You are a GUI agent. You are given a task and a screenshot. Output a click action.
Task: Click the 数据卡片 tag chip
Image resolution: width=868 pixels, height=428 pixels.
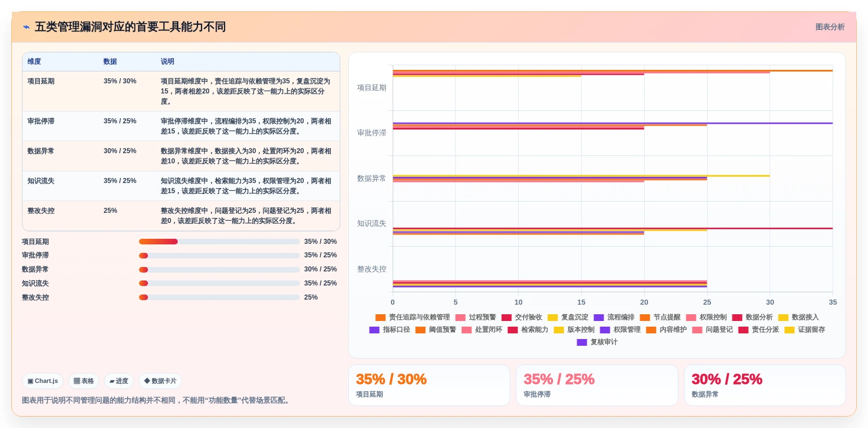(x=160, y=381)
